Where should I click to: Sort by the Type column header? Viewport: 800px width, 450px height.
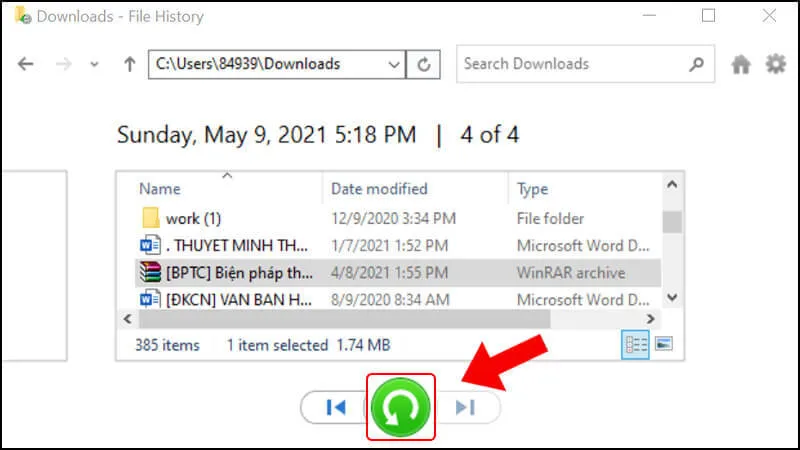(x=532, y=189)
